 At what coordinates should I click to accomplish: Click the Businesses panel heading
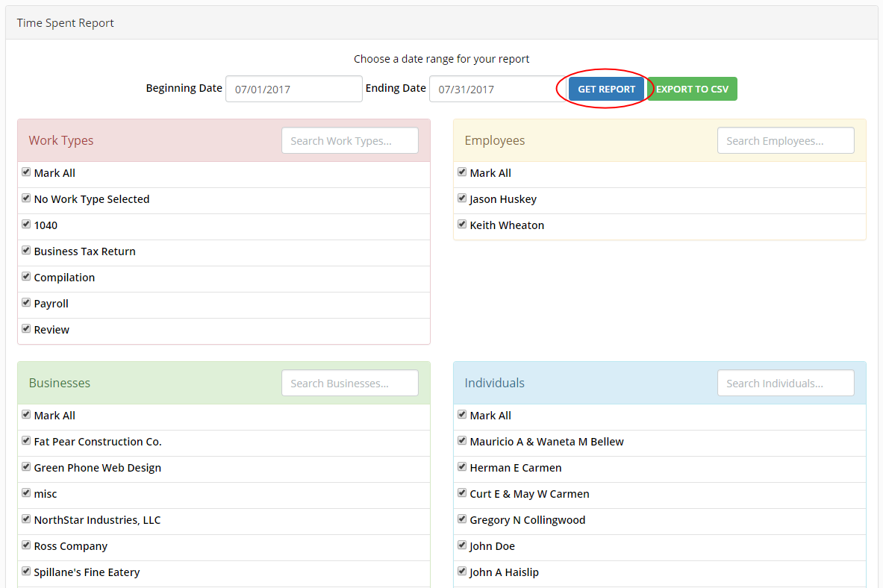(x=59, y=383)
